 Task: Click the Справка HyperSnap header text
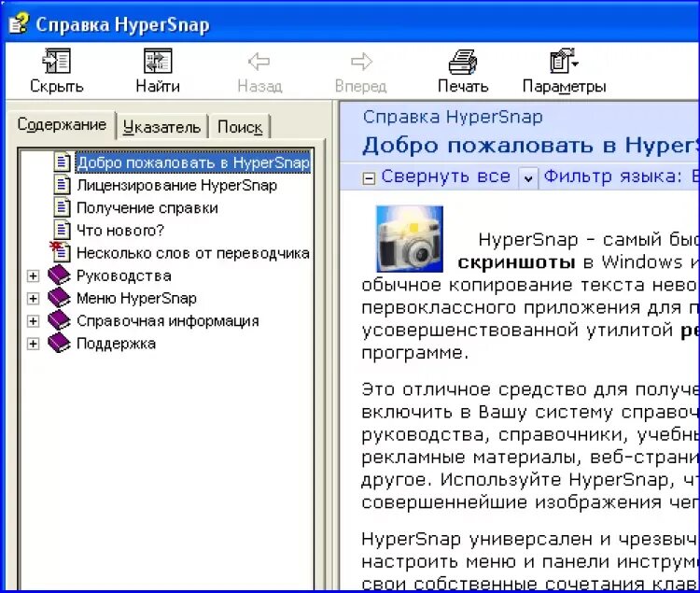(453, 117)
